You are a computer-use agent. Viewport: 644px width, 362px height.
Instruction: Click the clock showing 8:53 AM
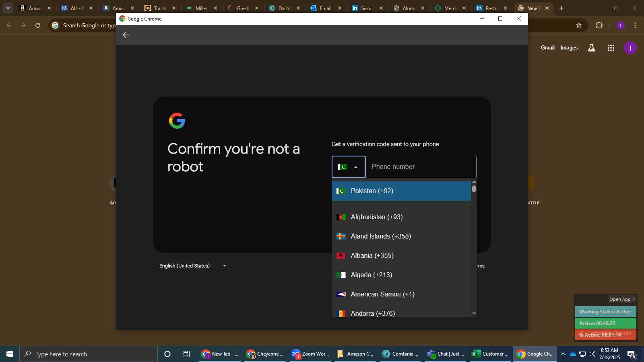coord(609,350)
